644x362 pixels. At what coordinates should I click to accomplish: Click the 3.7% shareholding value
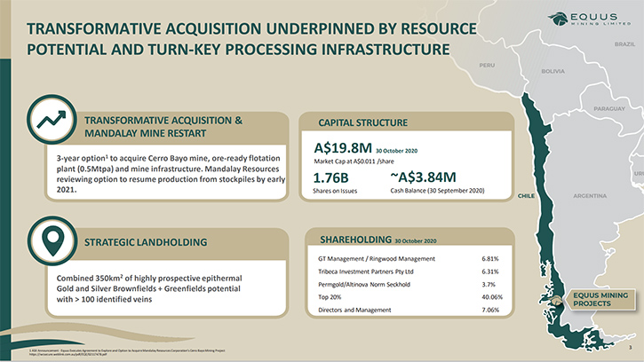[489, 284]
